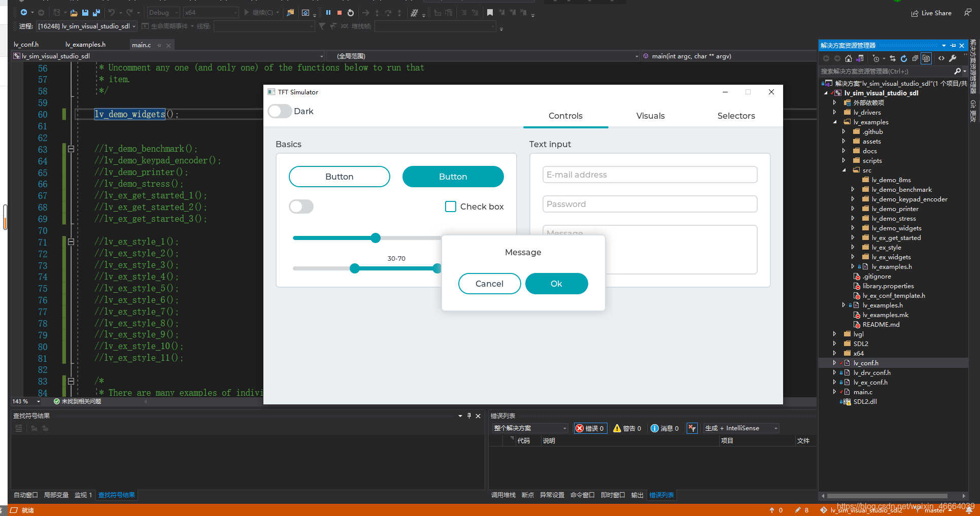Expand the lv_drivers folder
Screen dimensions: 980x516
click(x=835, y=113)
